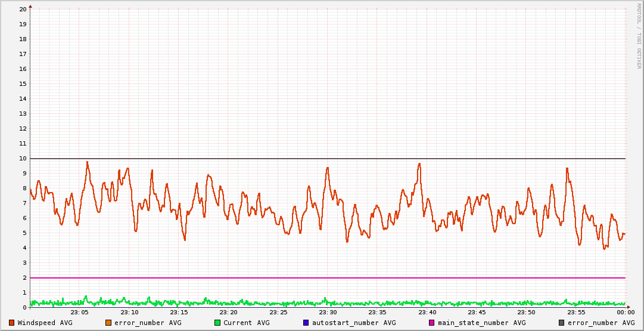
Task: Select the main_state_number AVG legend label
Action: coord(481,323)
